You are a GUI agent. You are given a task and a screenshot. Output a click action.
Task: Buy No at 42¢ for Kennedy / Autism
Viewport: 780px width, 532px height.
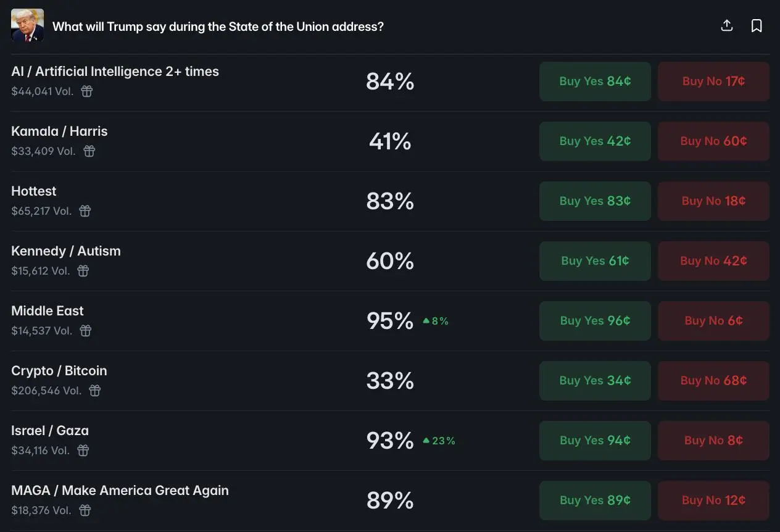click(713, 261)
